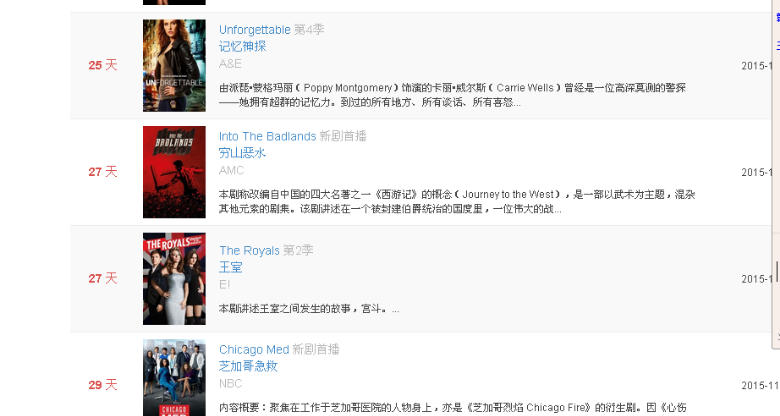Click the 芝加哥急救 Chinese title link

248,366
